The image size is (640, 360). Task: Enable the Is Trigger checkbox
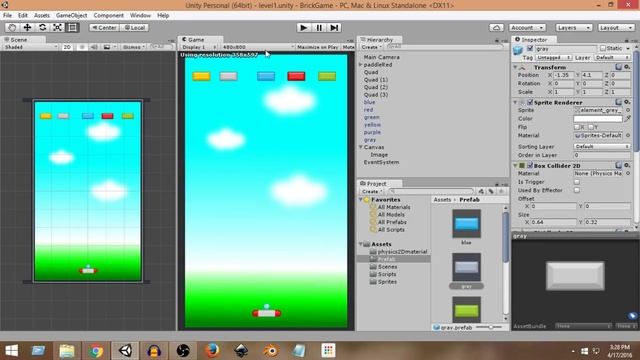pyautogui.click(x=577, y=182)
